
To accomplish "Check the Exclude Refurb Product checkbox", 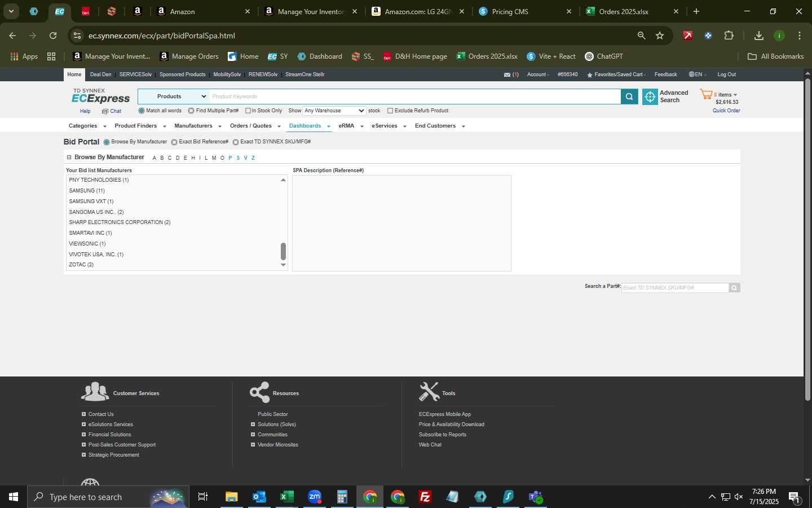I will (390, 111).
